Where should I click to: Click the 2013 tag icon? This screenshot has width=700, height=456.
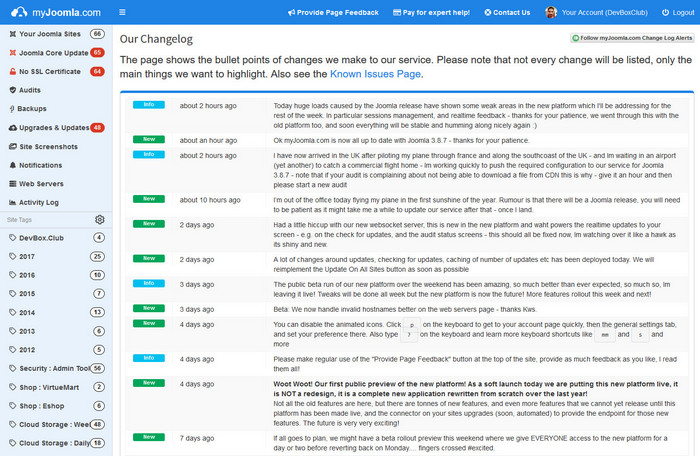pyautogui.click(x=12, y=331)
